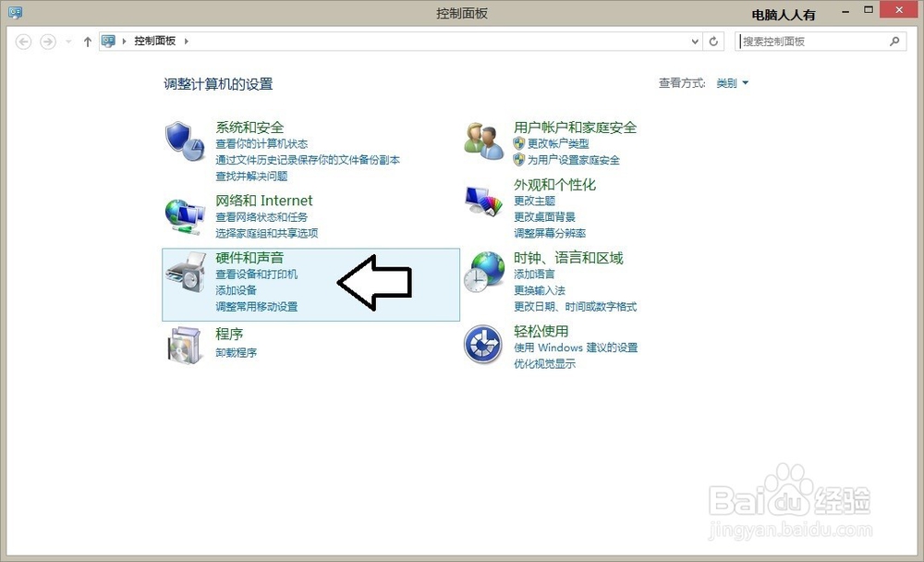Click the 添加语言 link

click(x=534, y=275)
